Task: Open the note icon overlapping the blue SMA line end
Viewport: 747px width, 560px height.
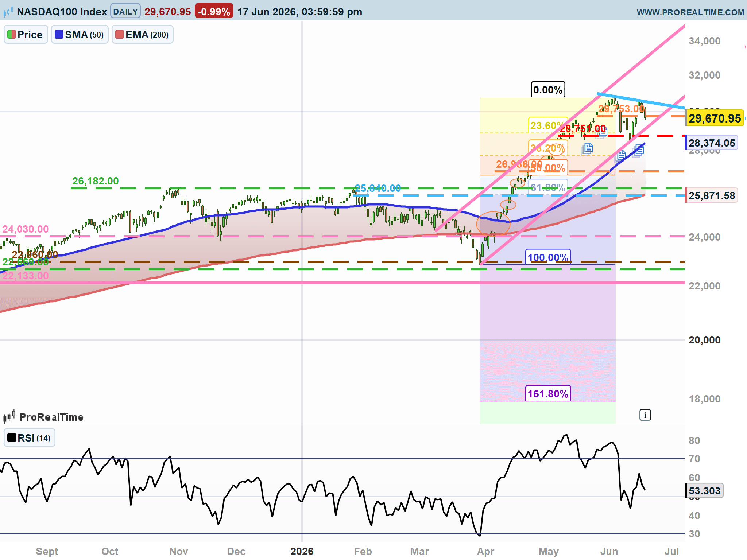Action: [x=638, y=150]
